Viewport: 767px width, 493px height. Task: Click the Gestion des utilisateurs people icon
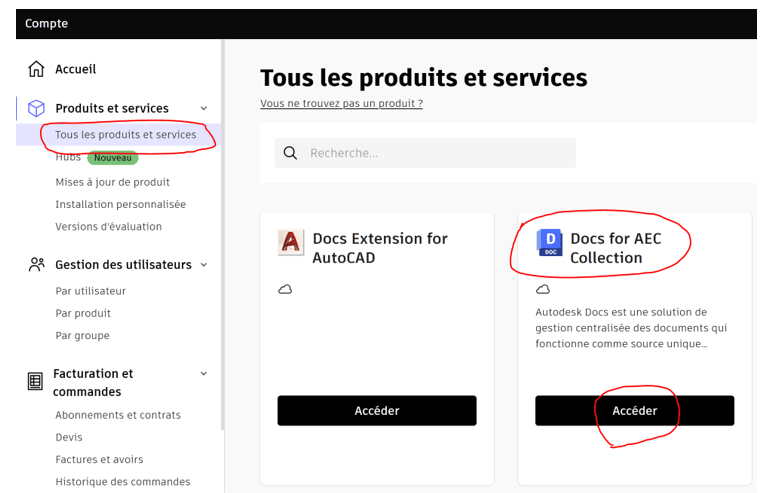pyautogui.click(x=37, y=265)
